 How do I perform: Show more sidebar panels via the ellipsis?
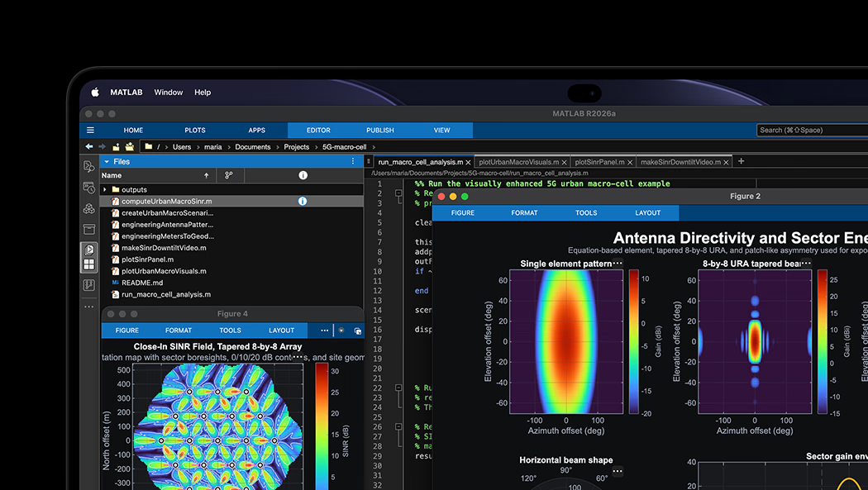89,307
